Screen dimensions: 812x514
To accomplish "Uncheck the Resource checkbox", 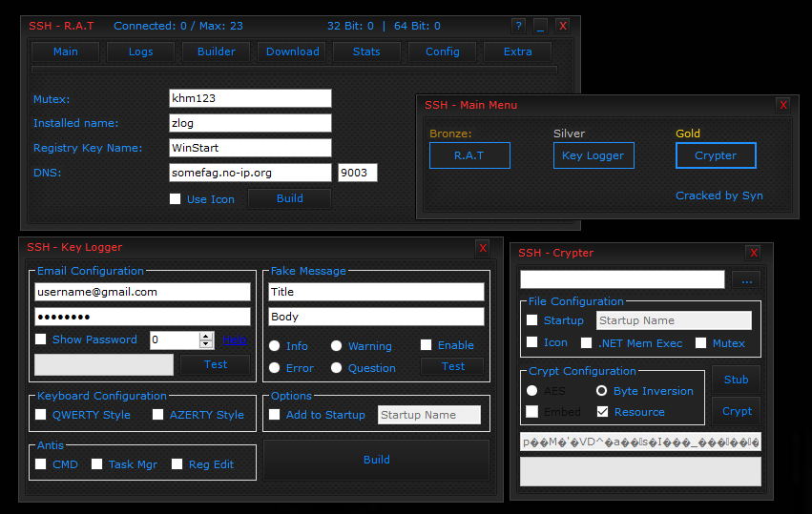I will click(602, 412).
